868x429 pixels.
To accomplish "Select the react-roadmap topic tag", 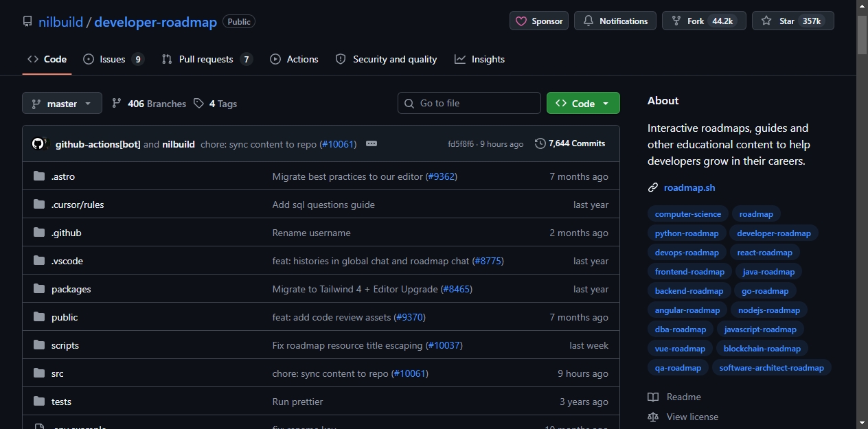I will tap(765, 253).
